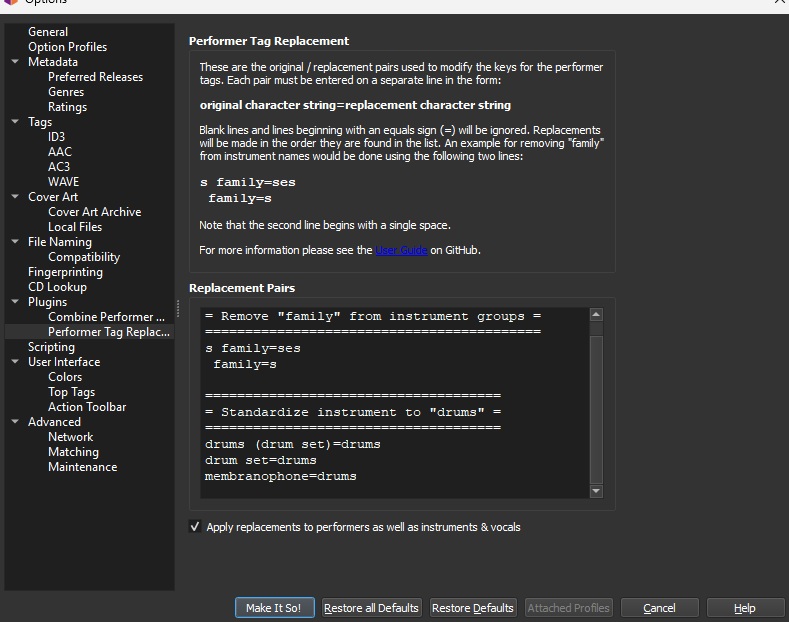
Task: Select the Fingerprinting options page
Action: coord(65,272)
